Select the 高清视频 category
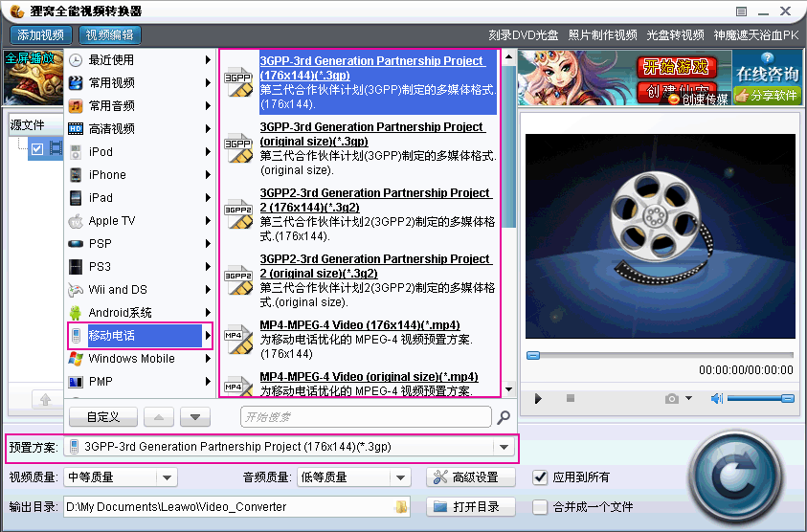The width and height of the screenshot is (807, 532). coord(140,128)
